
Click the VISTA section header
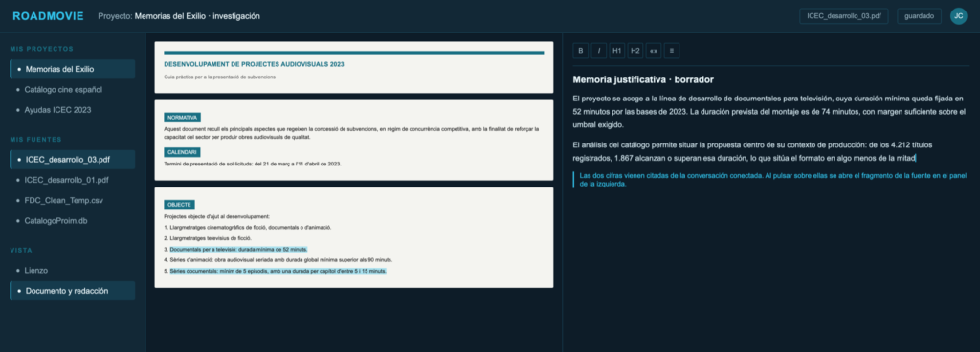click(21, 251)
